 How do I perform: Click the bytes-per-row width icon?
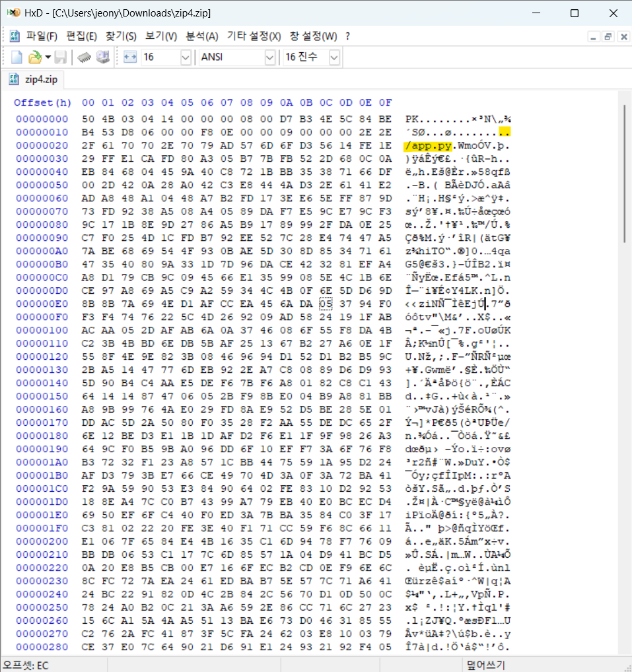pos(129,57)
